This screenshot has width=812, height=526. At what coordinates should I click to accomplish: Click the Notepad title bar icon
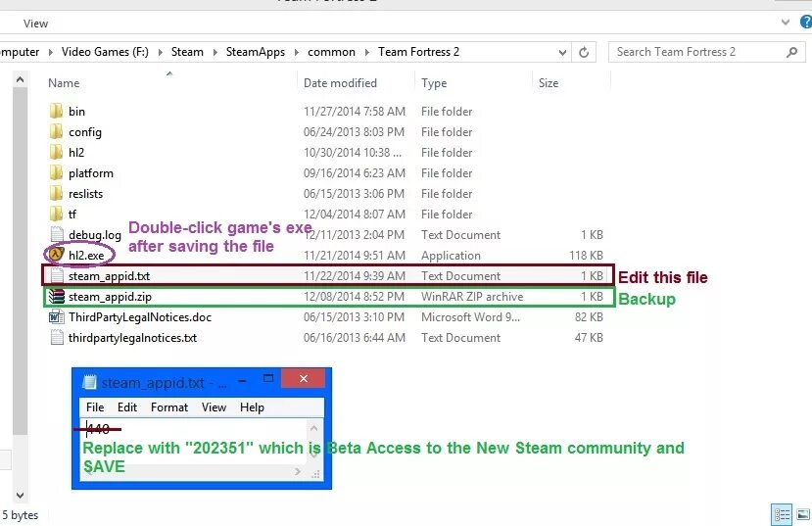coord(89,382)
